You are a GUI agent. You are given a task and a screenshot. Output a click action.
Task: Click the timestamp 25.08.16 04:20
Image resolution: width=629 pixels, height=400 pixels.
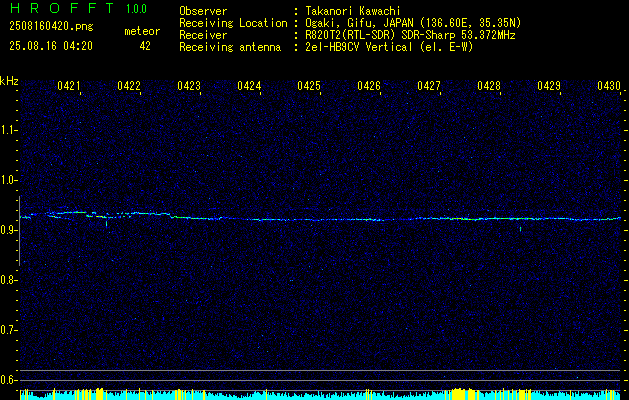point(51,46)
